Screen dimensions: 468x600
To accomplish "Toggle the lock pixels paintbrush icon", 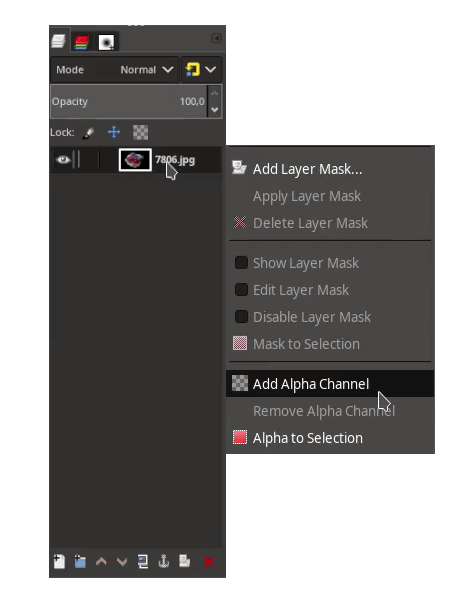I will [88, 132].
